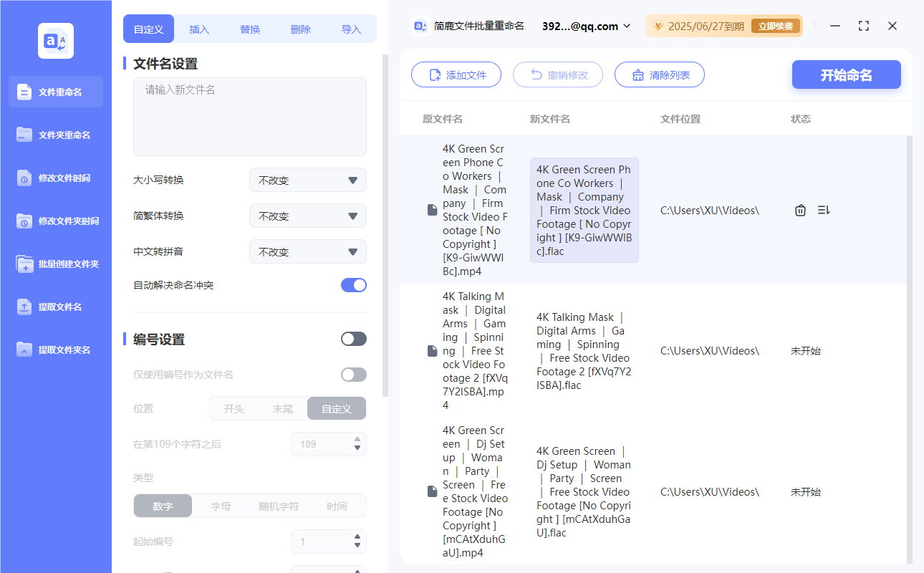The width and height of the screenshot is (924, 573).
Task: Select 文件夹重命名 in the sidebar
Action: 55,135
